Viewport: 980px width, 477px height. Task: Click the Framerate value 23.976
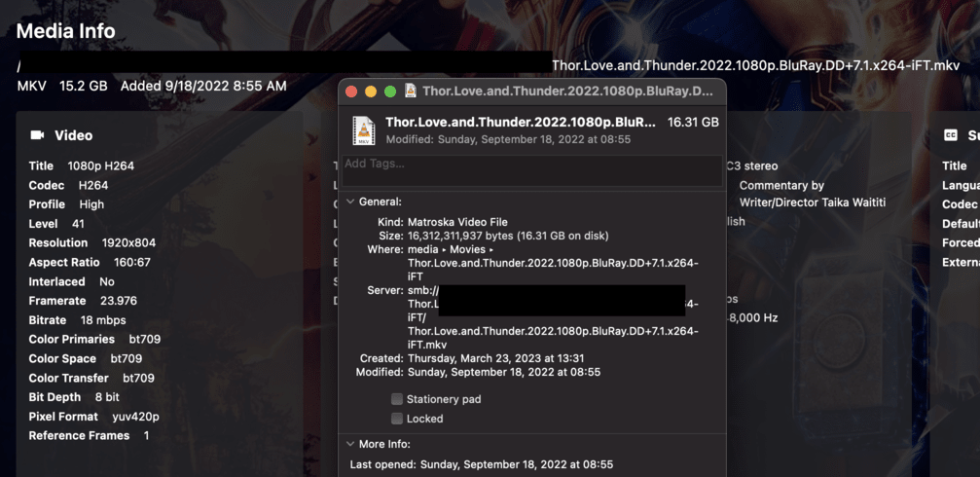tap(119, 301)
